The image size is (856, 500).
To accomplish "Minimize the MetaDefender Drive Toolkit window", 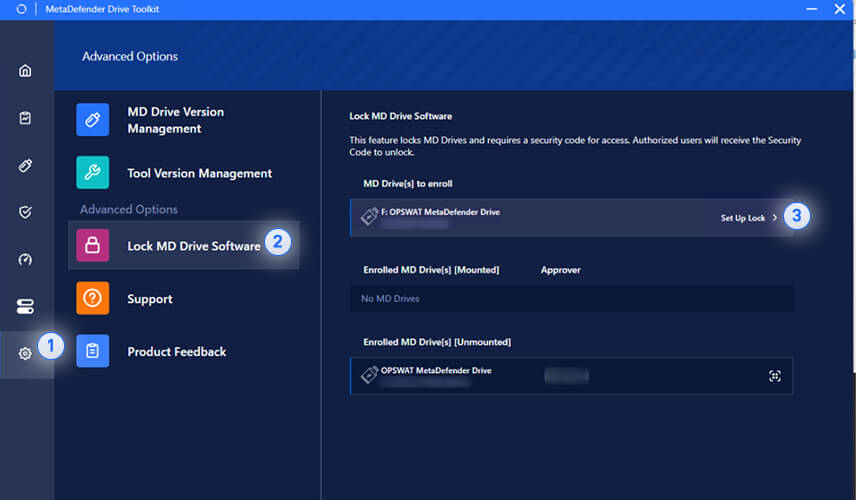I will click(x=812, y=9).
